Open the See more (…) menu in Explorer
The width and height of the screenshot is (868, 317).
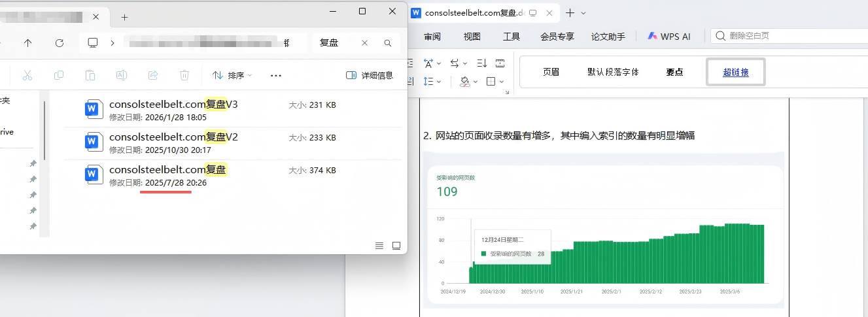pos(276,75)
